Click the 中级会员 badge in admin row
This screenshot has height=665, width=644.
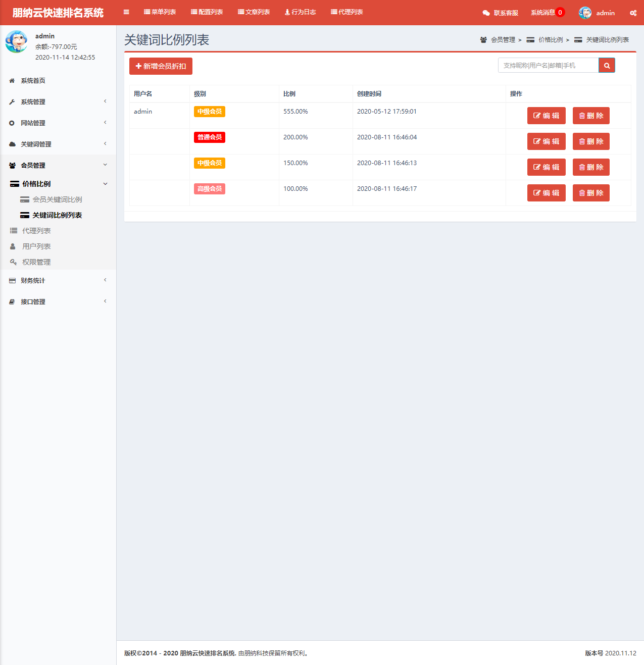coord(210,112)
